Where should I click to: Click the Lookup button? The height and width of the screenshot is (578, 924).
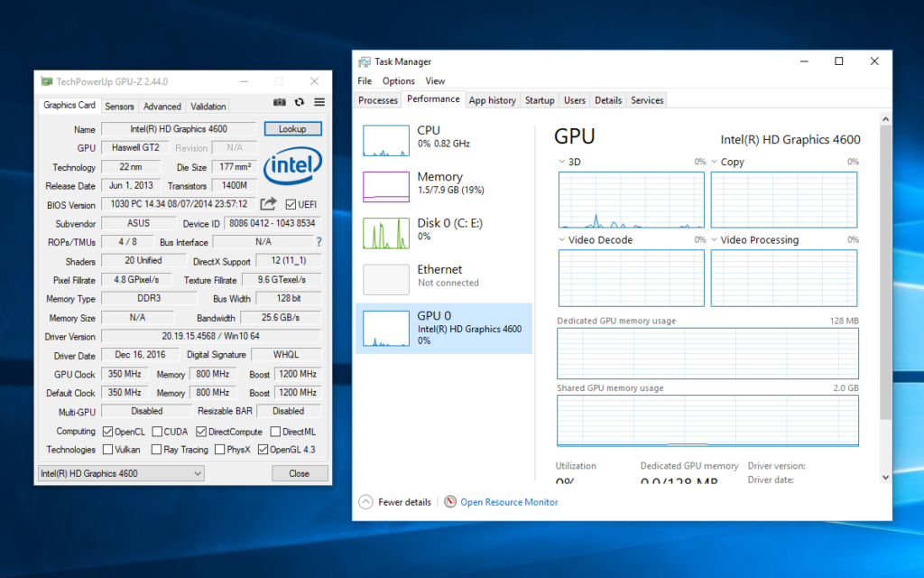coord(295,128)
